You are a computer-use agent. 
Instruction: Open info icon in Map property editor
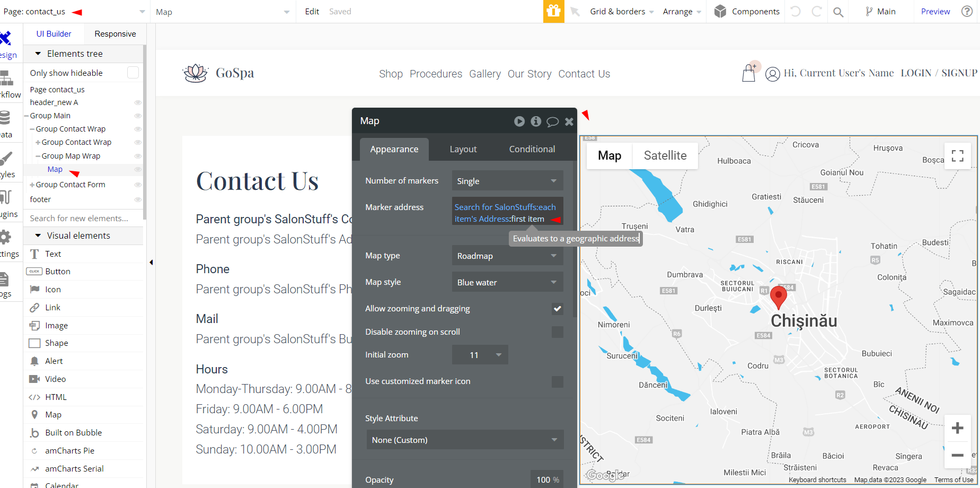(x=536, y=121)
